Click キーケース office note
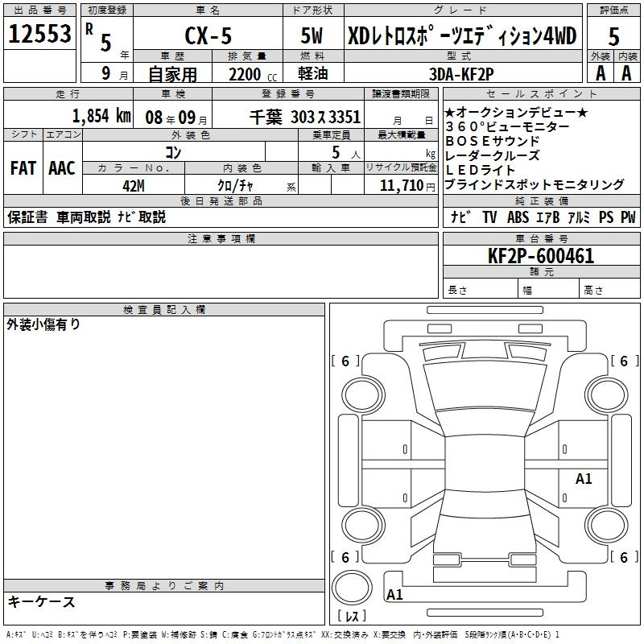Image resolution: width=644 pixels, height=644 pixels. click(42, 601)
